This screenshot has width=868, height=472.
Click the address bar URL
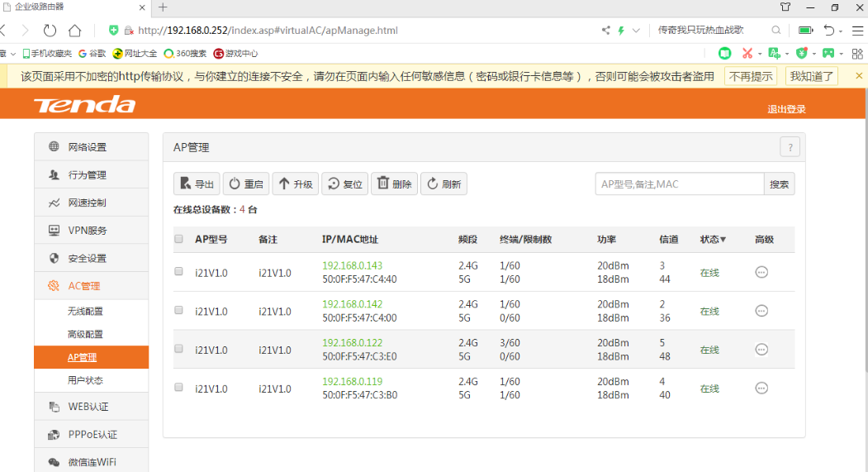[x=268, y=31]
